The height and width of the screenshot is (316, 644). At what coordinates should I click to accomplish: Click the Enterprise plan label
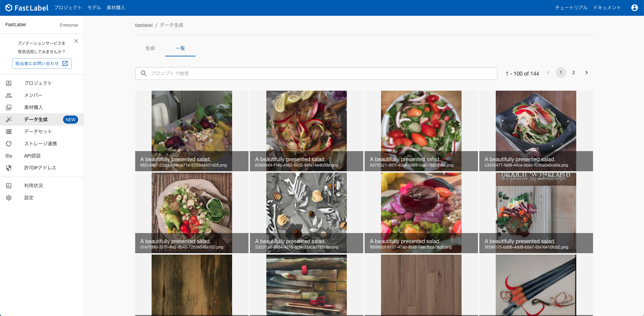tap(69, 25)
